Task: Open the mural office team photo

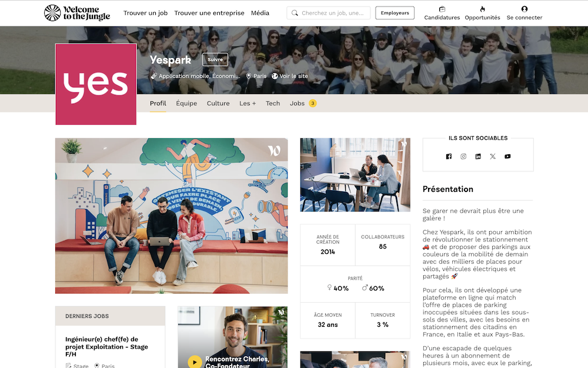Action: coord(171,216)
